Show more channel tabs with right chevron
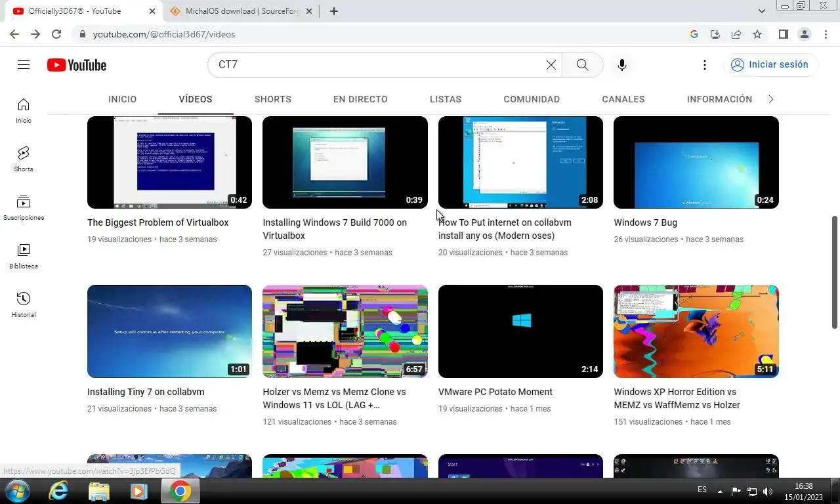Image resolution: width=840 pixels, height=504 pixels. (771, 99)
